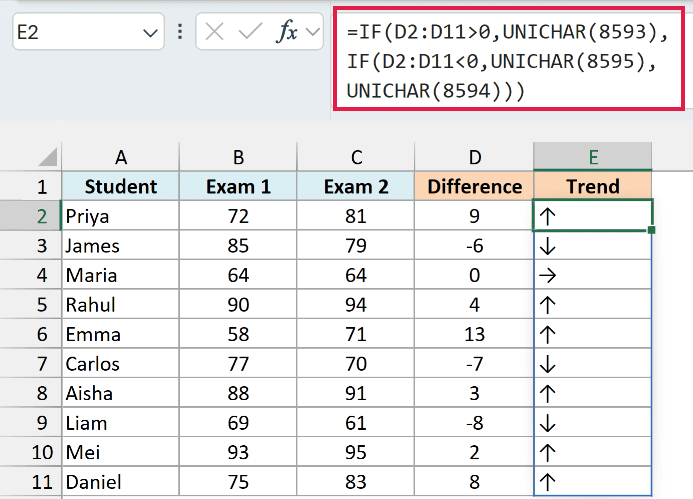The height and width of the screenshot is (499, 693).
Task: Click Aisha's Exam 1 score 88
Action: [x=238, y=393]
